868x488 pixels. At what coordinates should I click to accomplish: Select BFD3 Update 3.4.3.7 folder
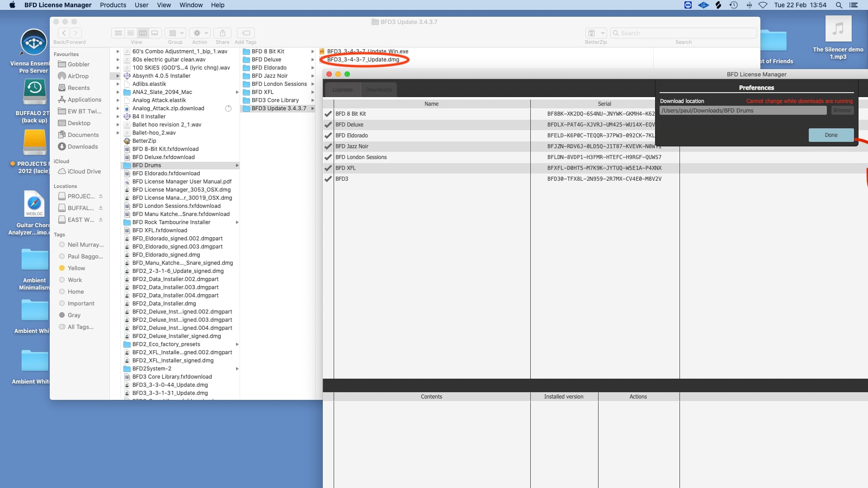[x=278, y=108]
